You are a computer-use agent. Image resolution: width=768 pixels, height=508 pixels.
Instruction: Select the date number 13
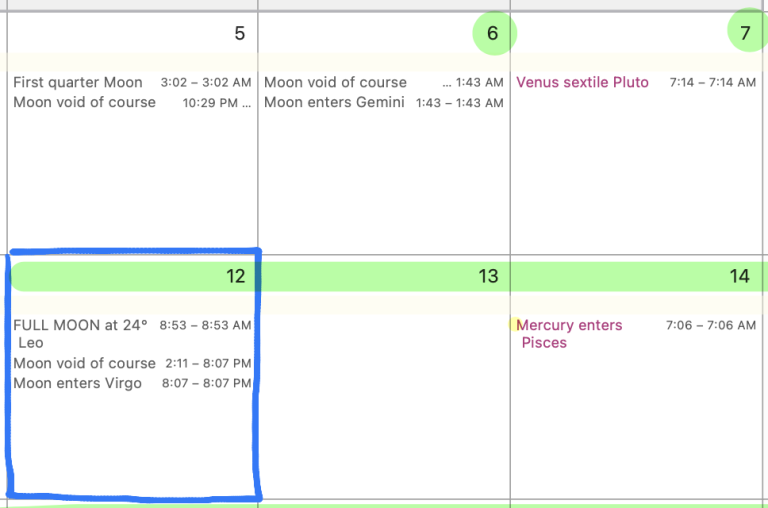point(488,276)
